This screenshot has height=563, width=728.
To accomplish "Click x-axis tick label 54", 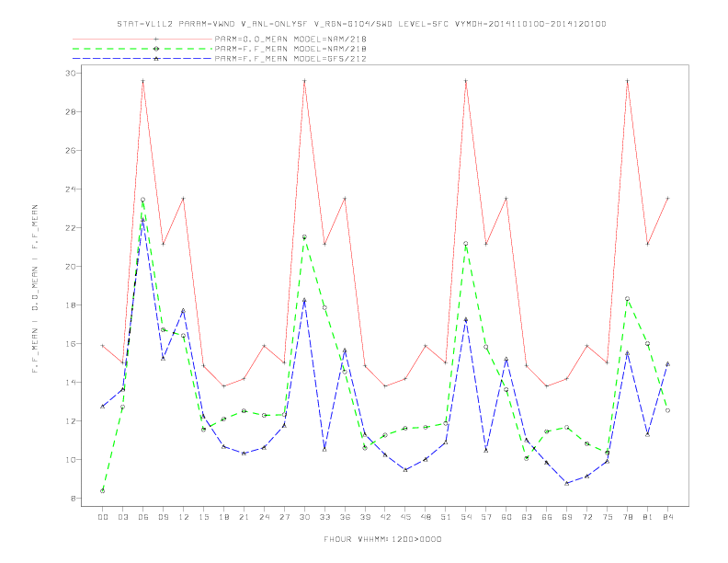I will [x=466, y=517].
